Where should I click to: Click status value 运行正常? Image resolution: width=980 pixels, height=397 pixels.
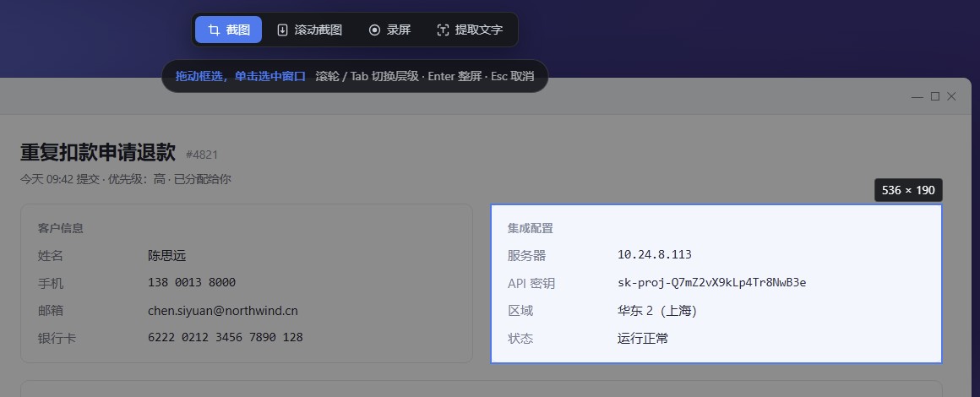click(x=643, y=338)
